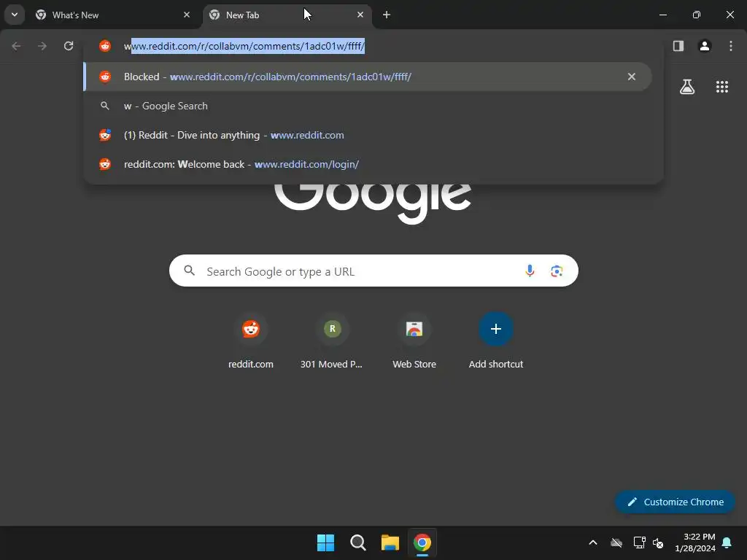This screenshot has width=747, height=560.
Task: Select the New Tab tab
Action: coord(287,15)
